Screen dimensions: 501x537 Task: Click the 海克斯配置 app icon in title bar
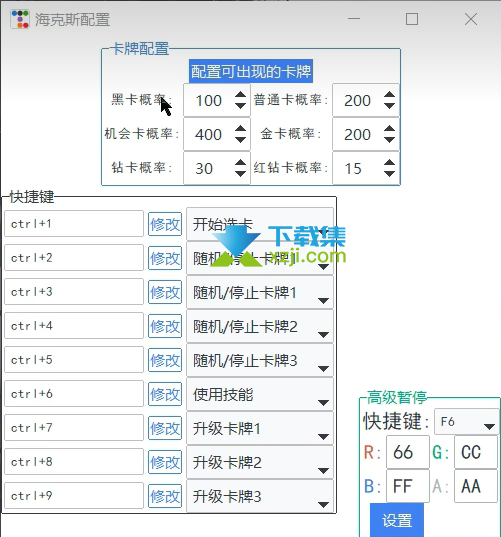20,19
